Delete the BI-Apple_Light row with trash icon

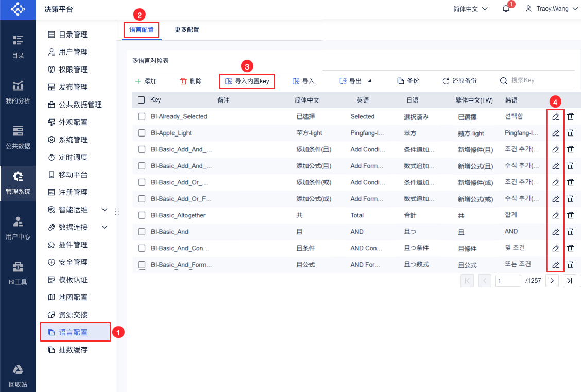[x=571, y=133]
